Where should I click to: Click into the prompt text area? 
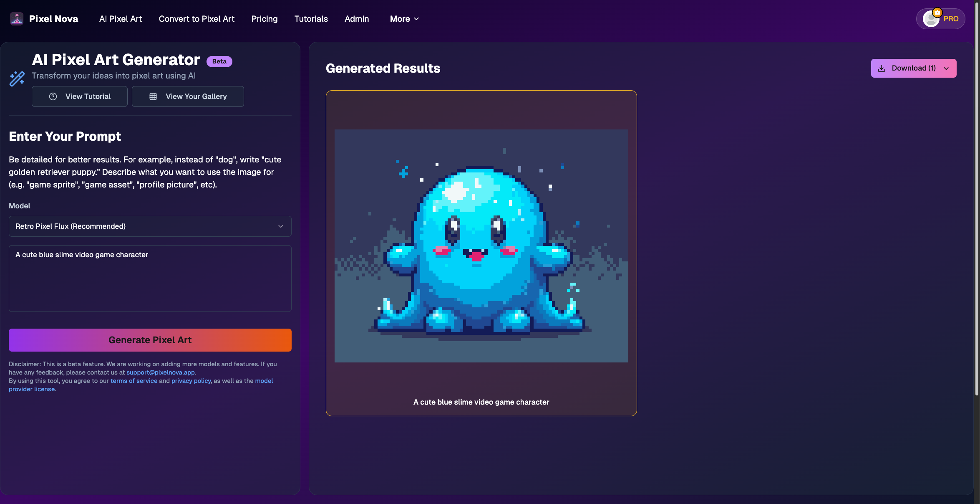150,279
